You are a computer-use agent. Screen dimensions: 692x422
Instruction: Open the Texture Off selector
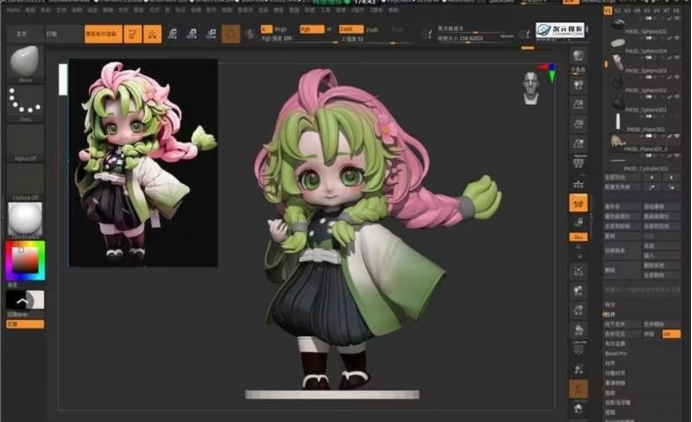[x=25, y=181]
